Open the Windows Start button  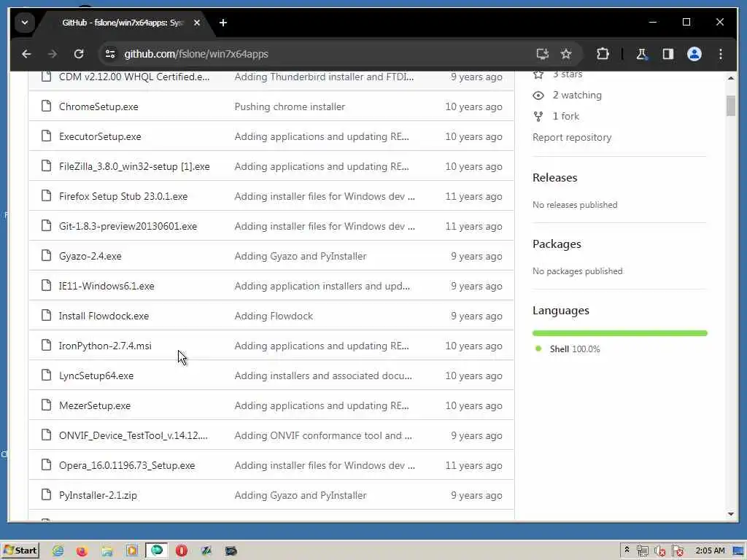click(x=20, y=551)
